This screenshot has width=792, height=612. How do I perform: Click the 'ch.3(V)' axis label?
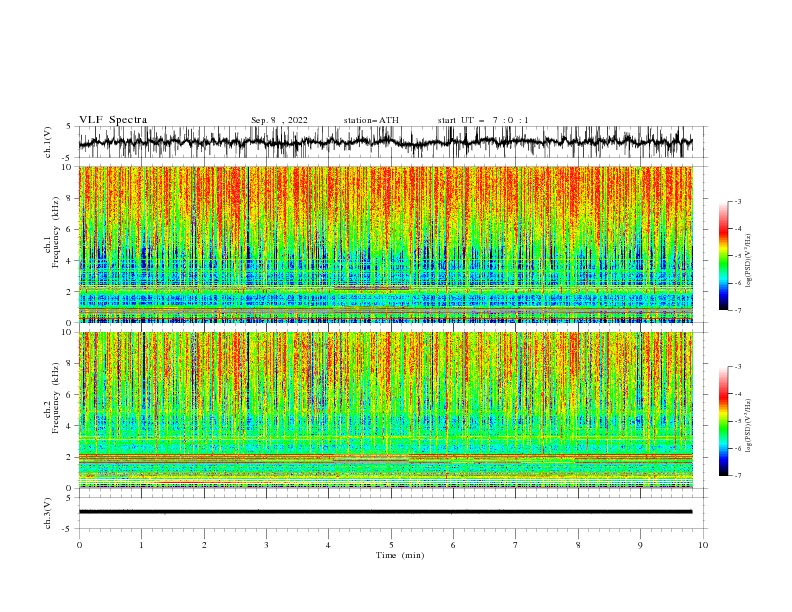click(47, 513)
